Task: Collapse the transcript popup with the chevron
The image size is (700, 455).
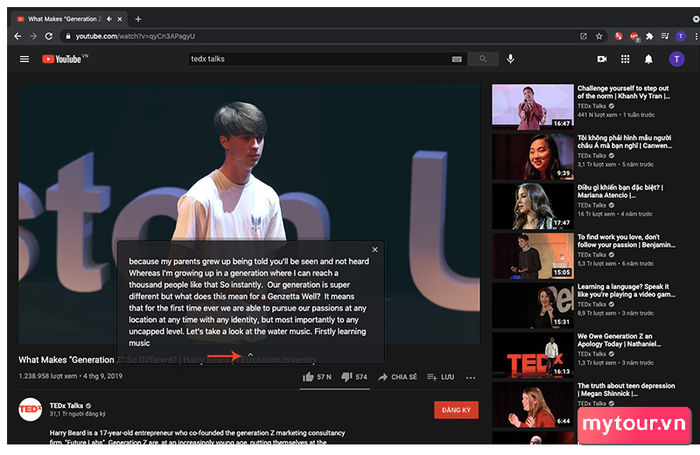Action: pyautogui.click(x=250, y=355)
